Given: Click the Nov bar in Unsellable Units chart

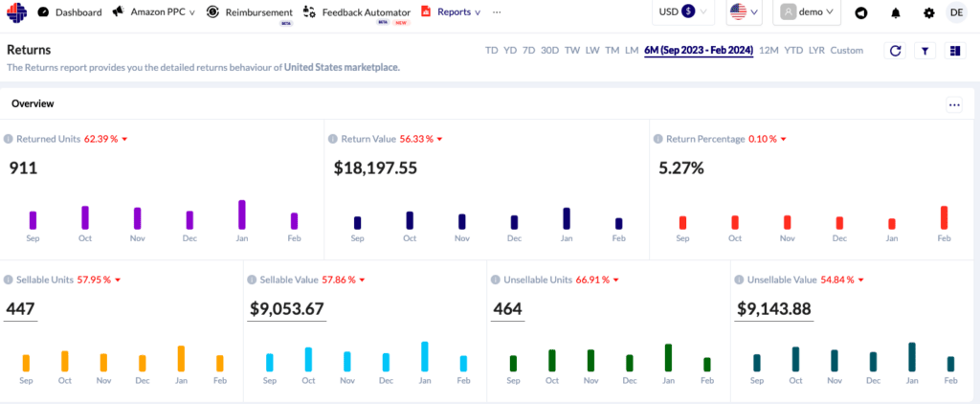Looking at the screenshot, I should point(590,361).
